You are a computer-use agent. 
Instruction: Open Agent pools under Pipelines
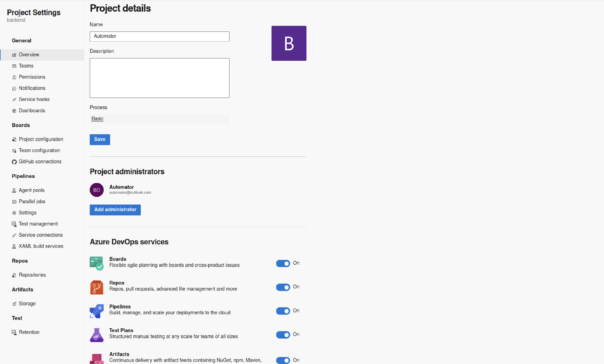coord(42,191)
